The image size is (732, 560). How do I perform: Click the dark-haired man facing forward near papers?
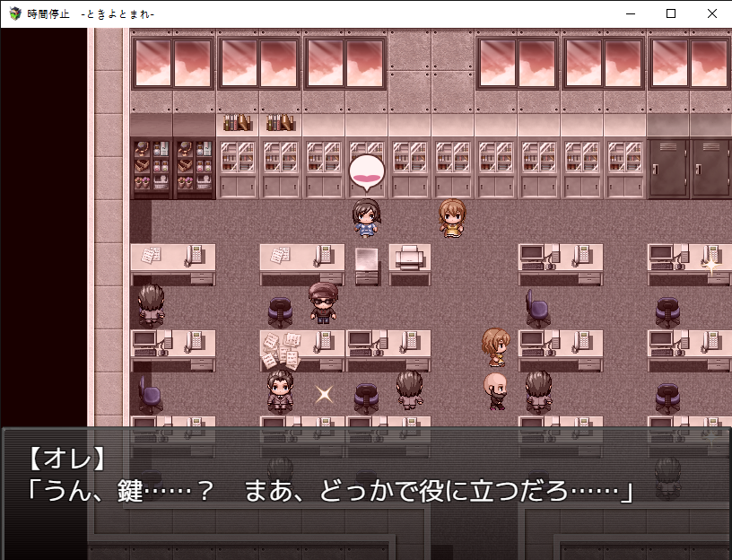(280, 391)
